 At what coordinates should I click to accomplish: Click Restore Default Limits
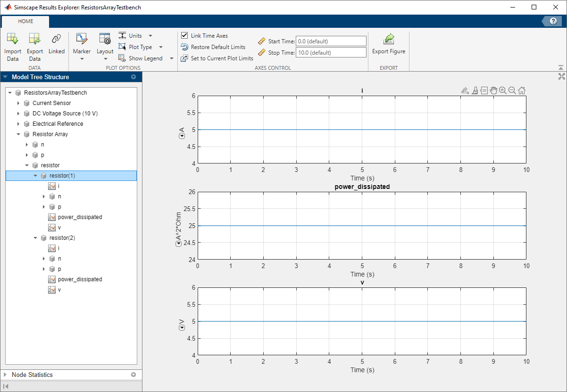tap(217, 47)
